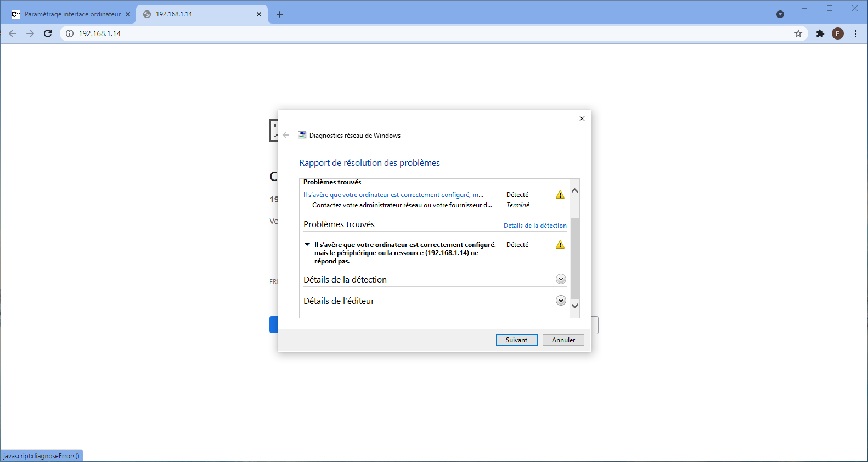Expand the Détails de la détection section

point(560,279)
